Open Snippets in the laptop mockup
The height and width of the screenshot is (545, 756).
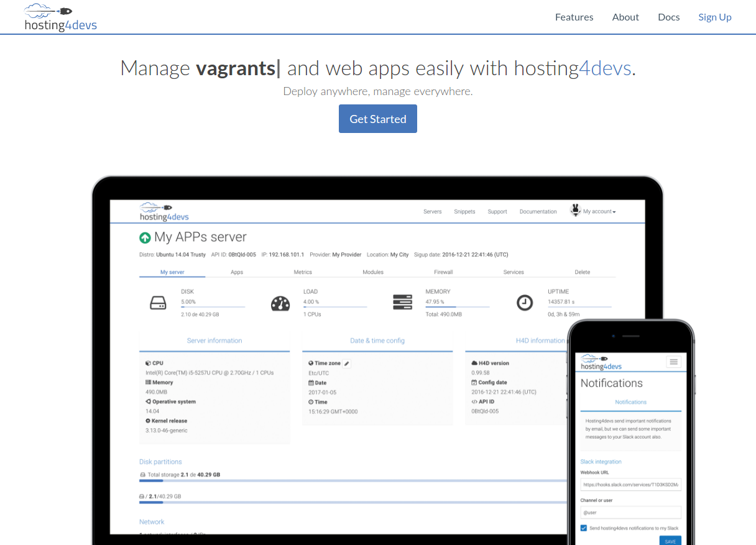point(464,211)
